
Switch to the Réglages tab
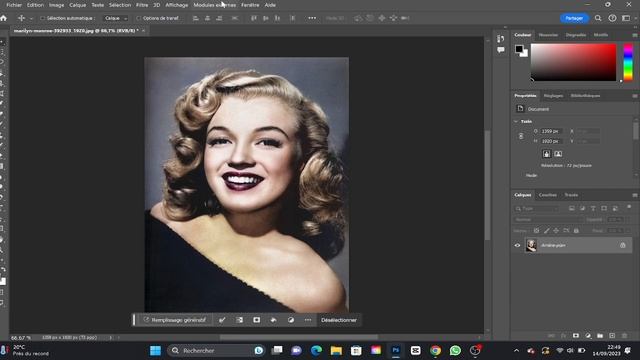tap(553, 96)
